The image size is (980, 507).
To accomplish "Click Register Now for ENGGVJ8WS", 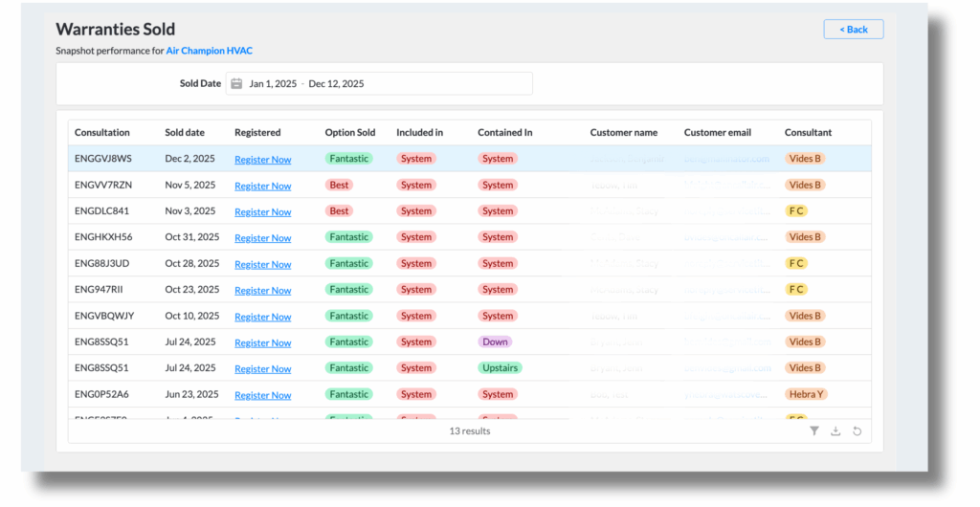I will pos(262,160).
